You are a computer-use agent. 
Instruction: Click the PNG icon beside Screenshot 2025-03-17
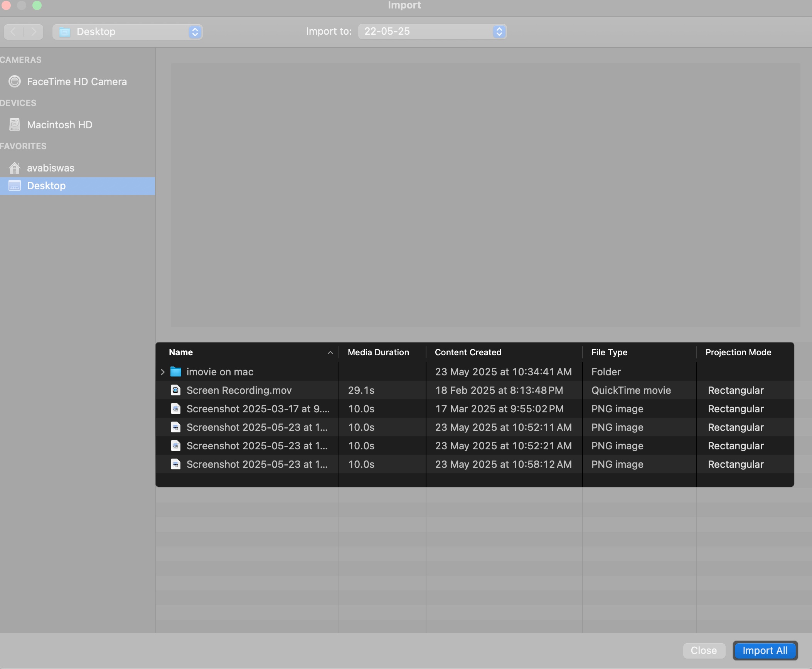(175, 408)
